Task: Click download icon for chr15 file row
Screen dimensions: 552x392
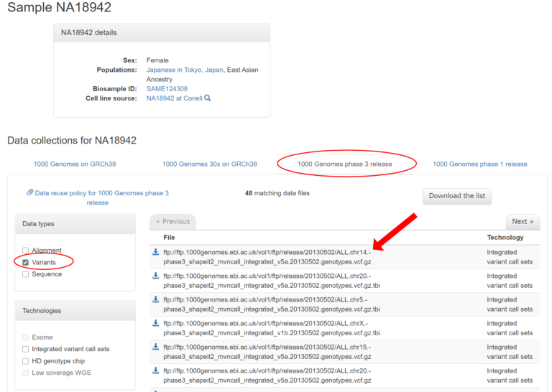Action: coord(155,347)
